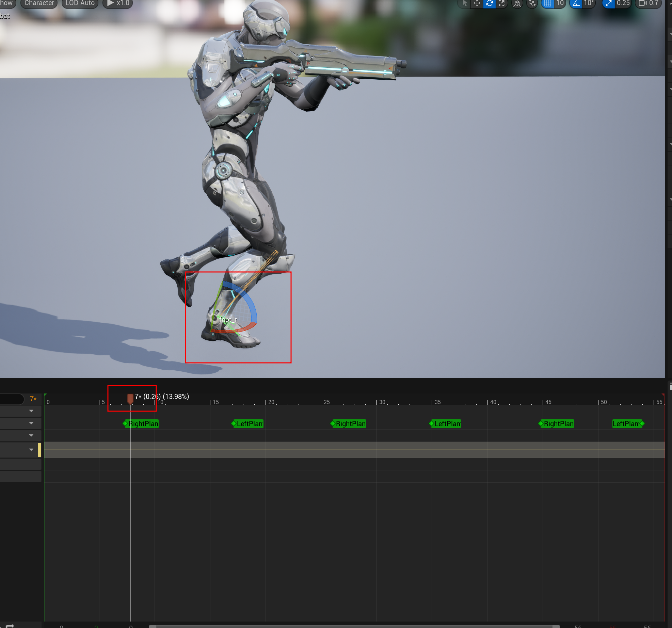Open the grid snap size 10 dropdown
The width and height of the screenshot is (672, 628).
click(560, 3)
